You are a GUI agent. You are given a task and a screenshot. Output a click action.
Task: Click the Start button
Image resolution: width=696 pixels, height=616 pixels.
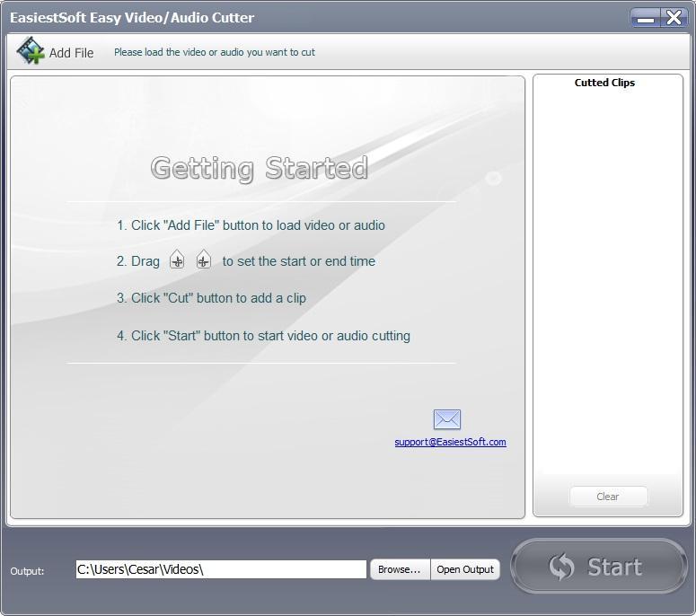[x=599, y=567]
